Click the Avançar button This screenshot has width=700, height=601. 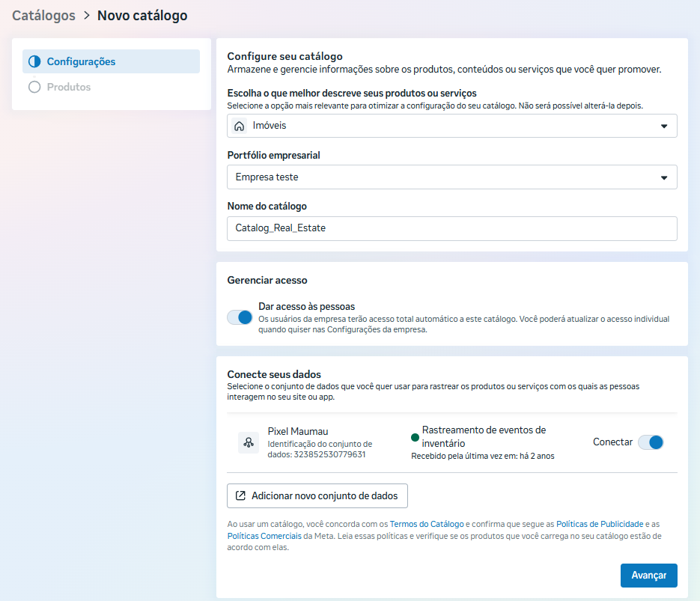point(648,576)
